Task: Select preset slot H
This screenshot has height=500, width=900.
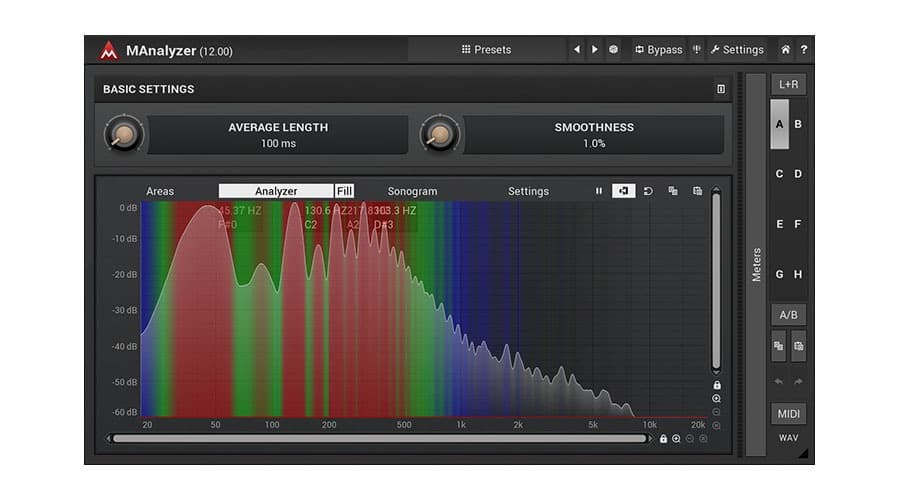Action: [x=798, y=274]
